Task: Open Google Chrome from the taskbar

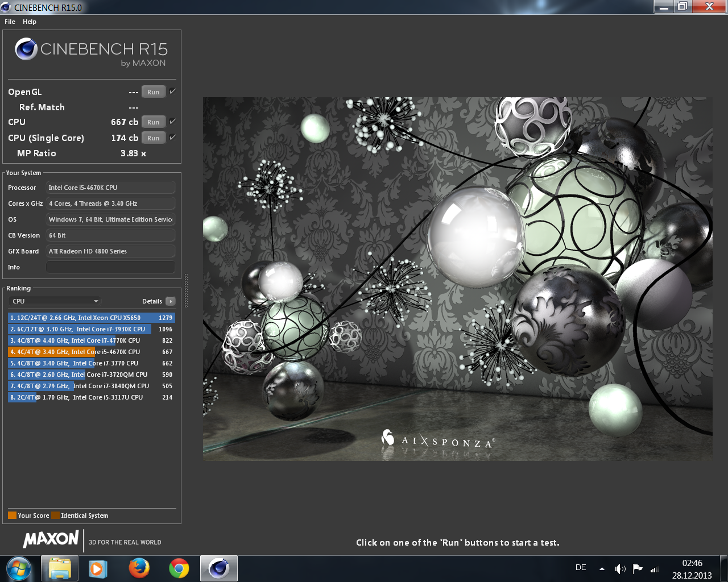Action: tap(179, 568)
